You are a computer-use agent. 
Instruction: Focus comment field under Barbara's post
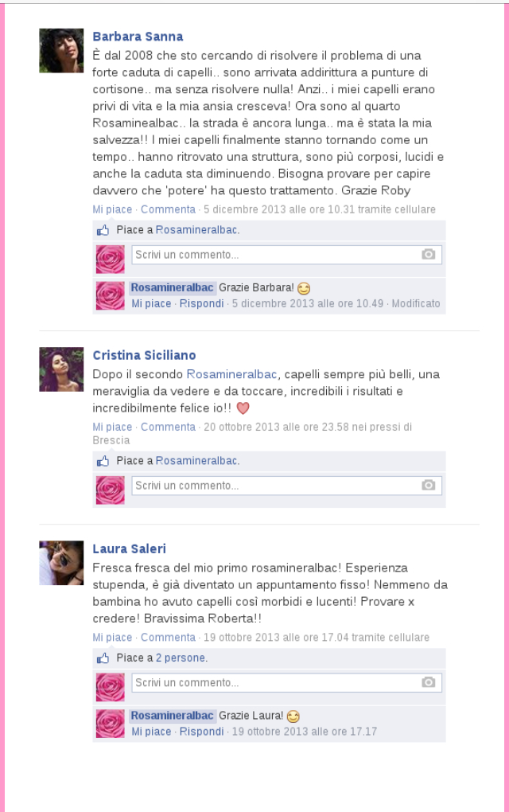[286, 255]
